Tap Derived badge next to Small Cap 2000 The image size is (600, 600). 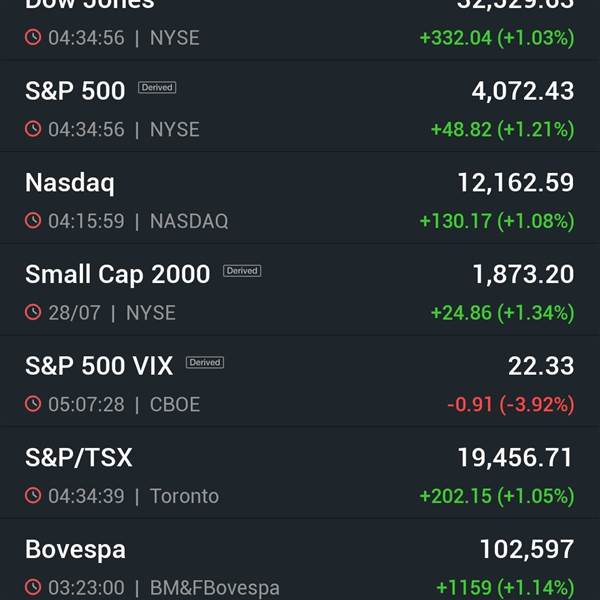242,271
